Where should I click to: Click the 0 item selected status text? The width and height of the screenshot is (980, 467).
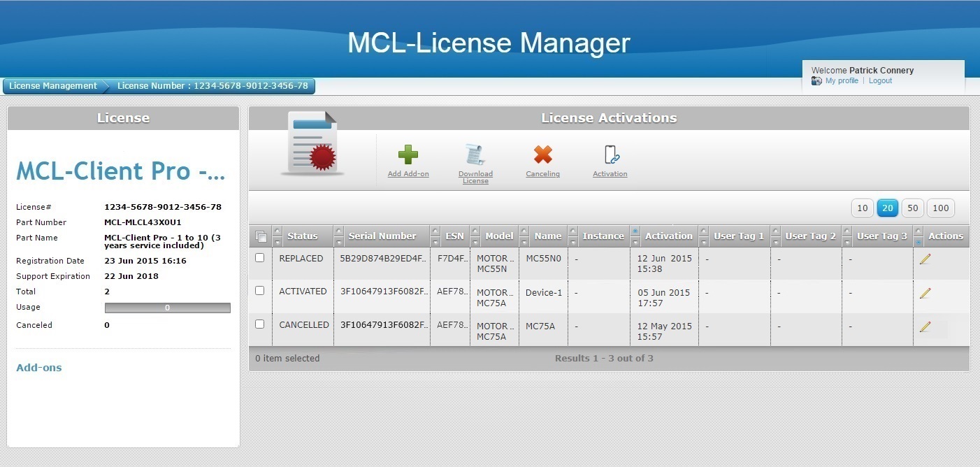[287, 359]
